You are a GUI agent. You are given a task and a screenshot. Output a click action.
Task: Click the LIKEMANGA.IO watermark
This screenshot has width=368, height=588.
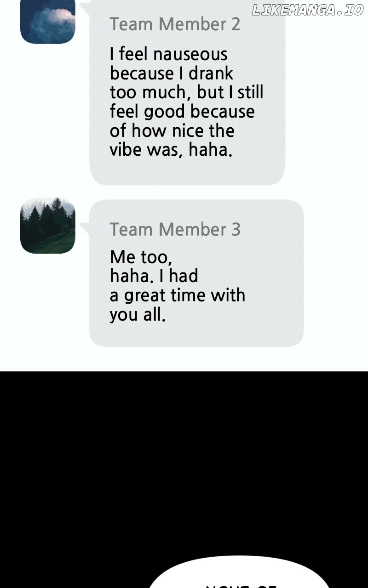click(308, 11)
